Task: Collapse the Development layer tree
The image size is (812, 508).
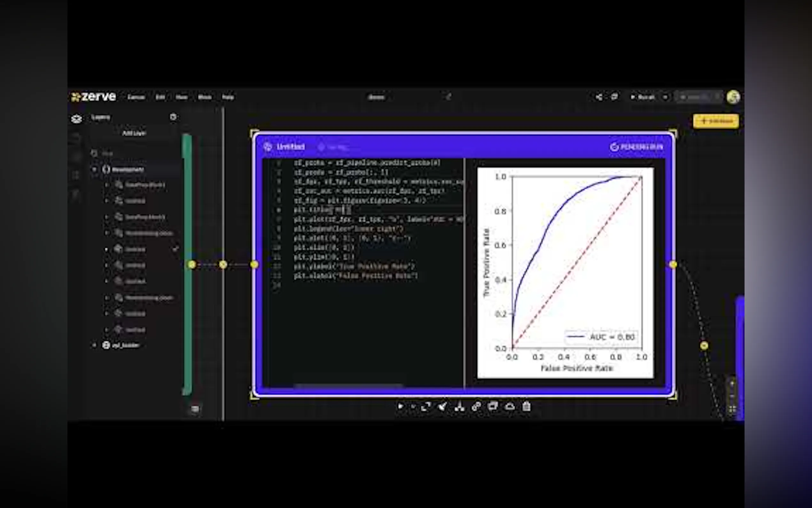Action: tap(94, 169)
